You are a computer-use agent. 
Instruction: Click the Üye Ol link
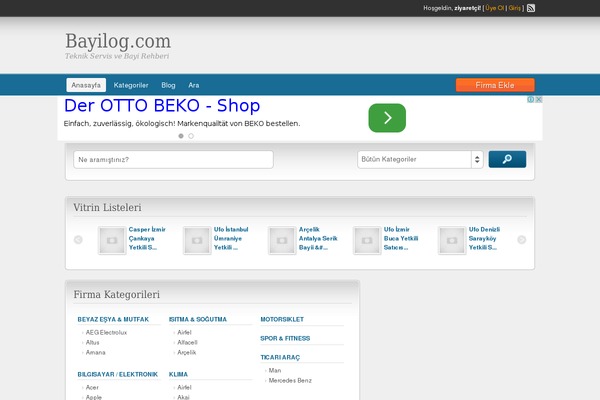pyautogui.click(x=495, y=8)
